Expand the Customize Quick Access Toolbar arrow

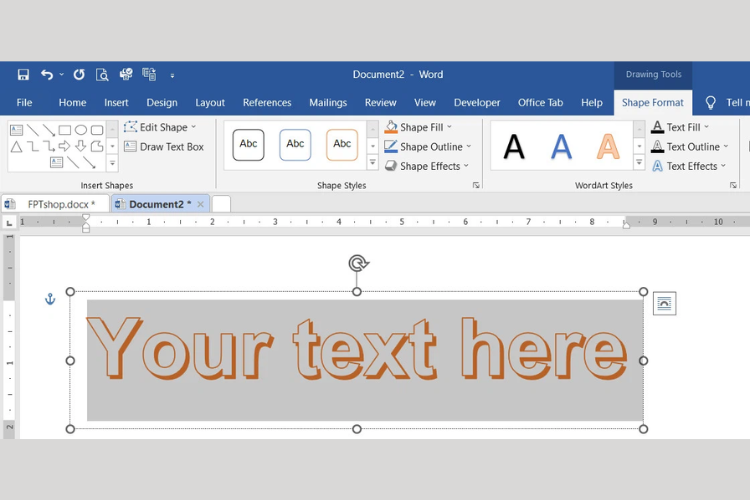(x=172, y=76)
